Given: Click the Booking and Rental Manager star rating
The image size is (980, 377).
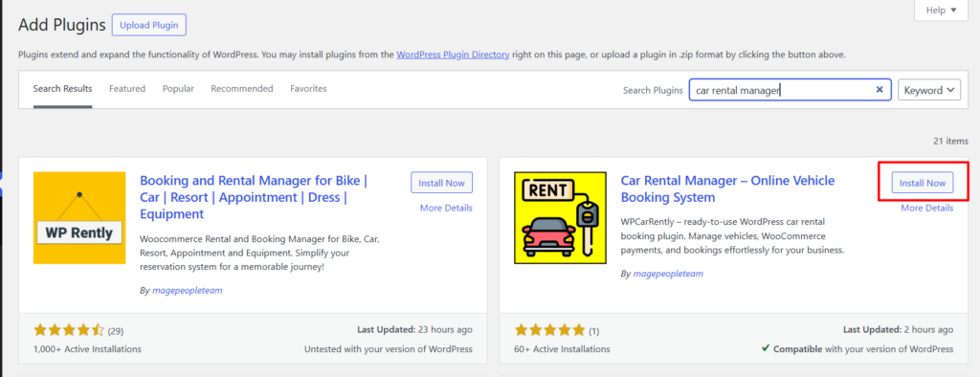Looking at the screenshot, I should click(69, 330).
